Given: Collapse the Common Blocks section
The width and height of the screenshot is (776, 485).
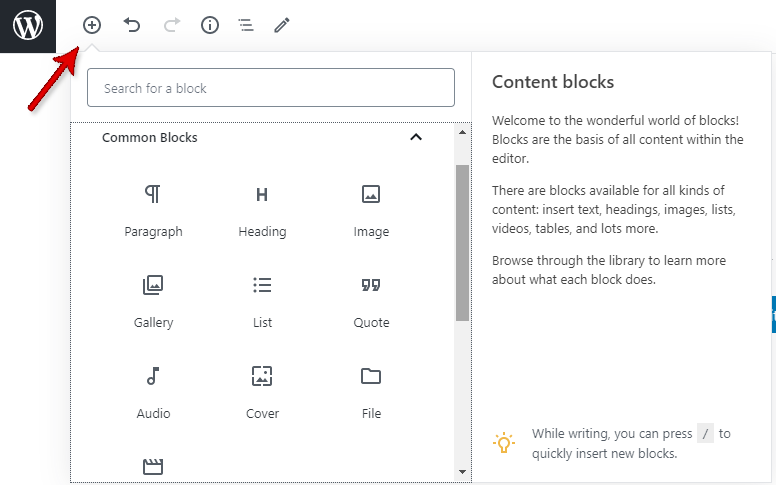Looking at the screenshot, I should point(416,137).
